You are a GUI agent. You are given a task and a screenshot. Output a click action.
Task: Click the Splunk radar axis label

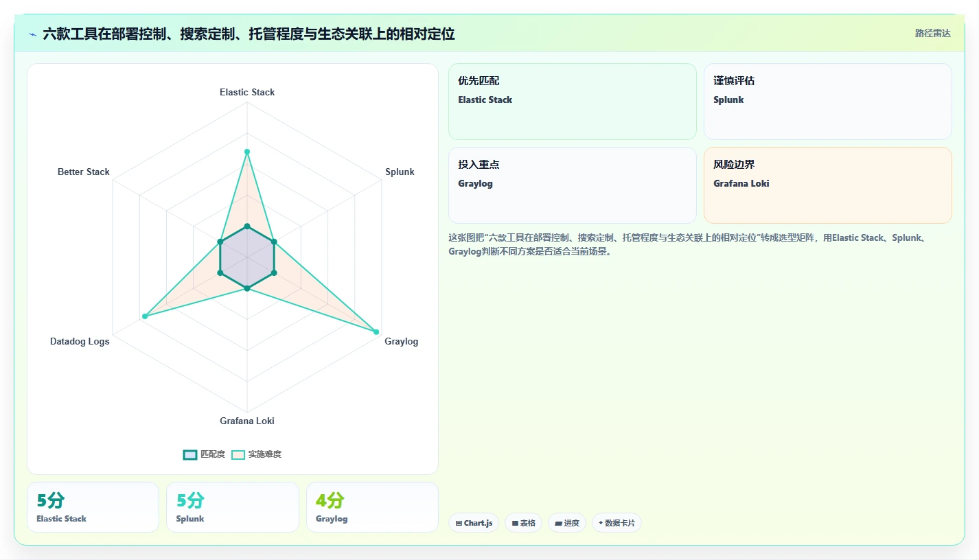400,172
